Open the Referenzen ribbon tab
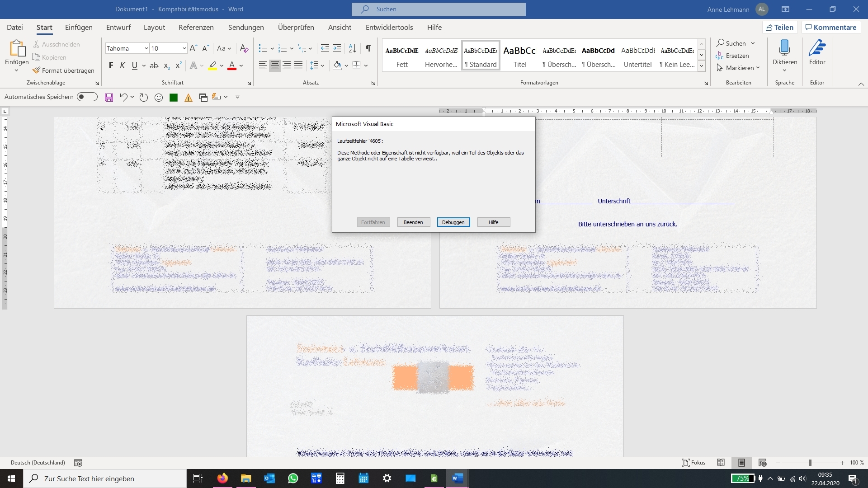This screenshot has height=488, width=868. (196, 27)
